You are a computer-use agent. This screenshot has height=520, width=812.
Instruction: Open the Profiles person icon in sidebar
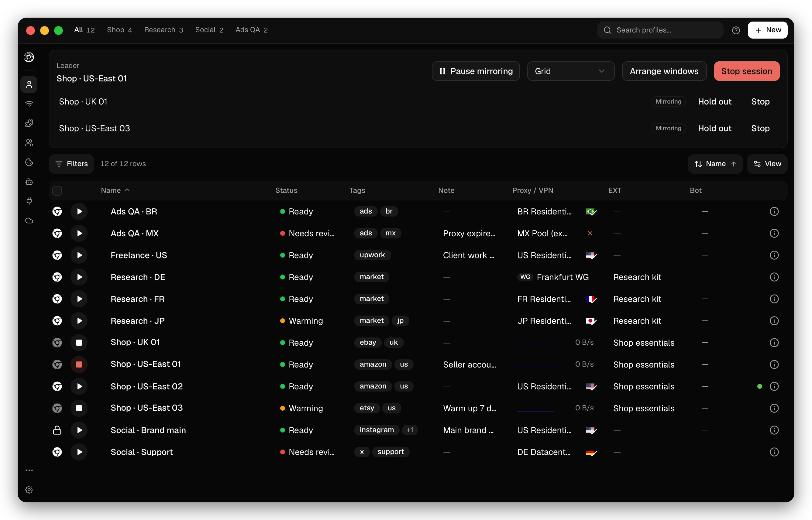click(29, 84)
